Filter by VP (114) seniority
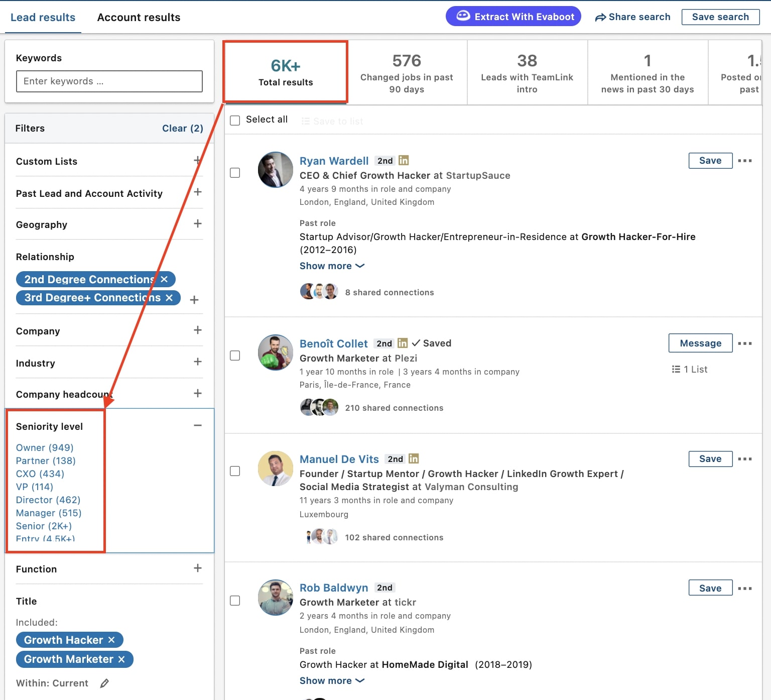This screenshot has height=700, width=771. point(35,487)
